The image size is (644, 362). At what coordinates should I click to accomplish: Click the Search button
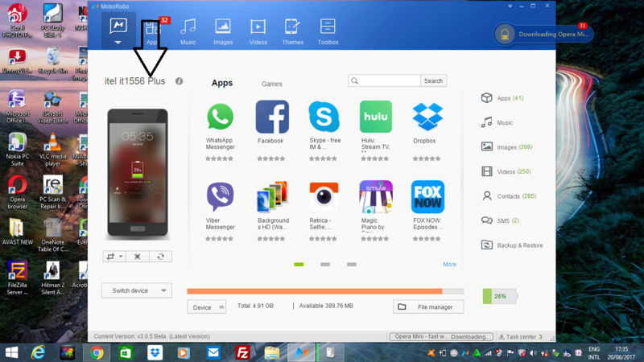433,81
